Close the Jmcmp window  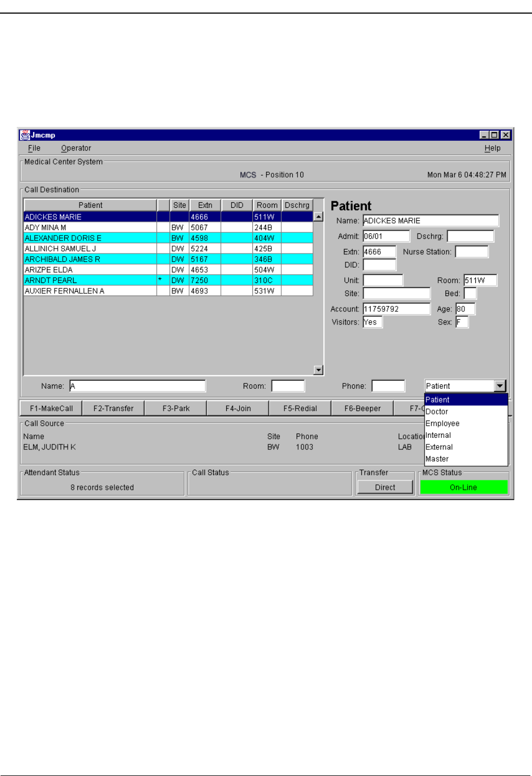point(506,135)
